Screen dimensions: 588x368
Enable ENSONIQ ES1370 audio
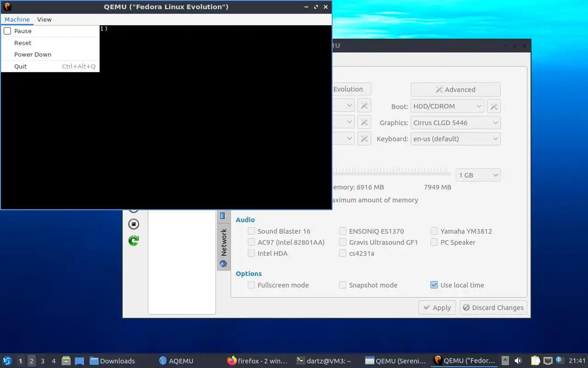tap(343, 231)
